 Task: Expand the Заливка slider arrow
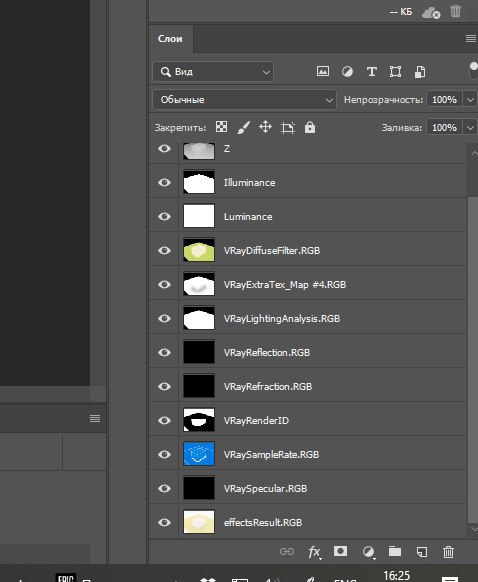[470, 127]
